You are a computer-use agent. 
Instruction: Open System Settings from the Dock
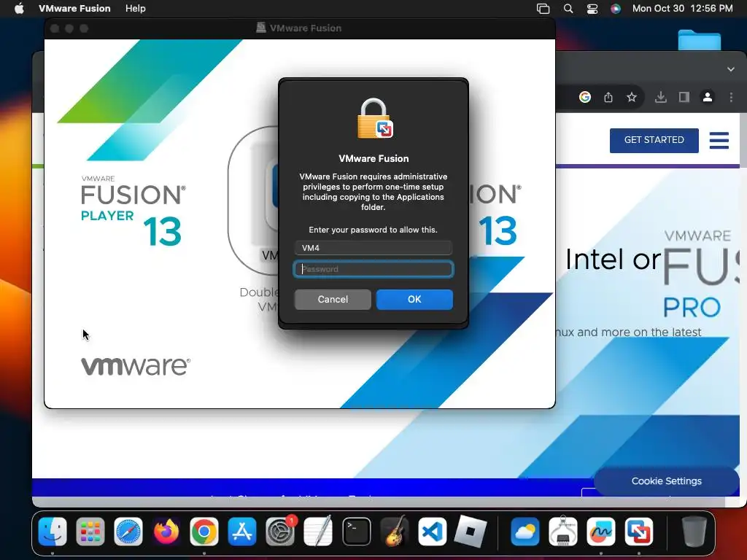click(x=280, y=532)
